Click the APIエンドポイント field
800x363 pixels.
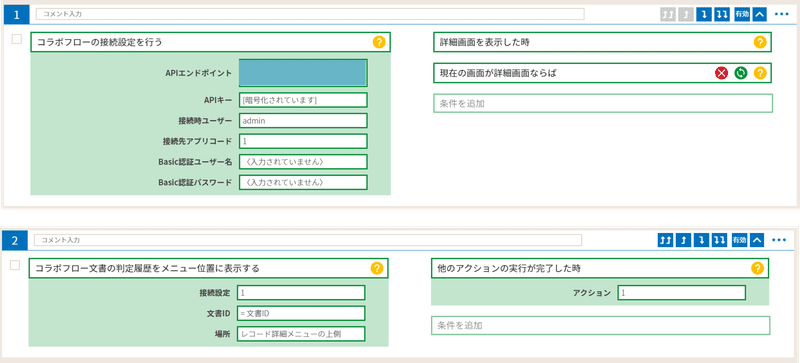click(x=303, y=73)
